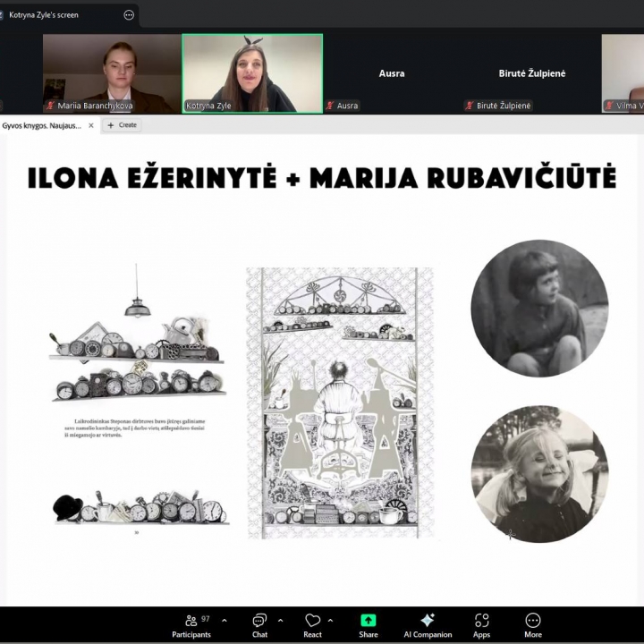Click Birutė Žulpienė's participant tile
Viewport: 644px width, 644px height.
[x=531, y=73]
